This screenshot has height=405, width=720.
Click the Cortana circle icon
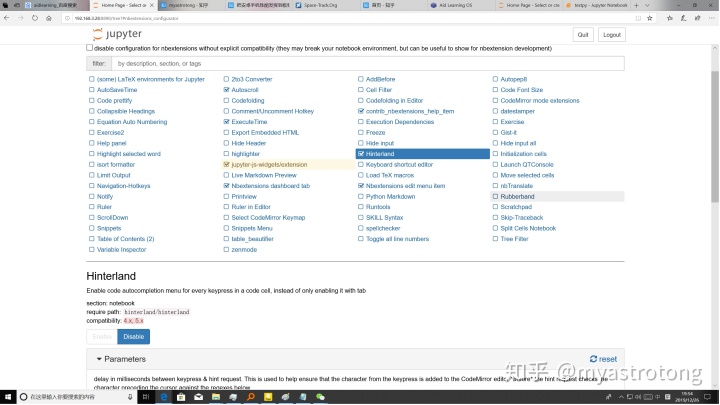pos(23,397)
